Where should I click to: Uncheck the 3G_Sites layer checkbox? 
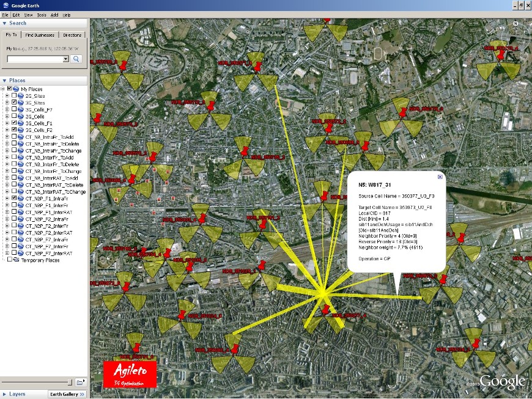click(x=13, y=103)
